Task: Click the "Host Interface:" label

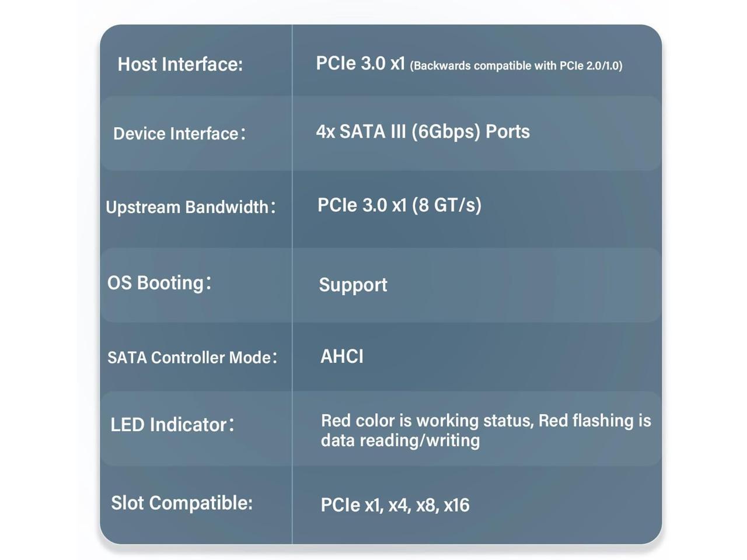Action: (x=180, y=64)
